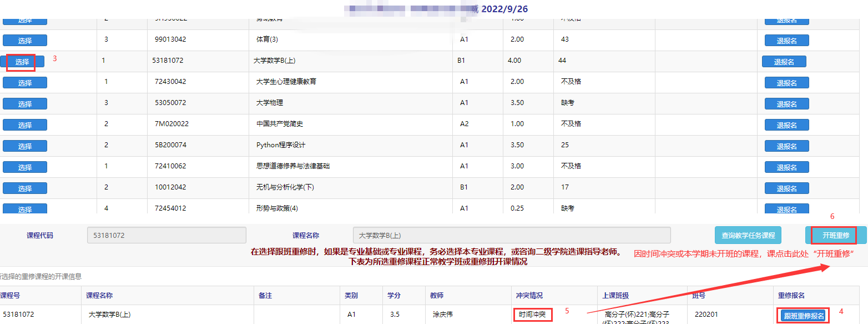Choose 中国共产党简史 using its 选择 button
Viewport: 868px width, 324px height.
[25, 125]
